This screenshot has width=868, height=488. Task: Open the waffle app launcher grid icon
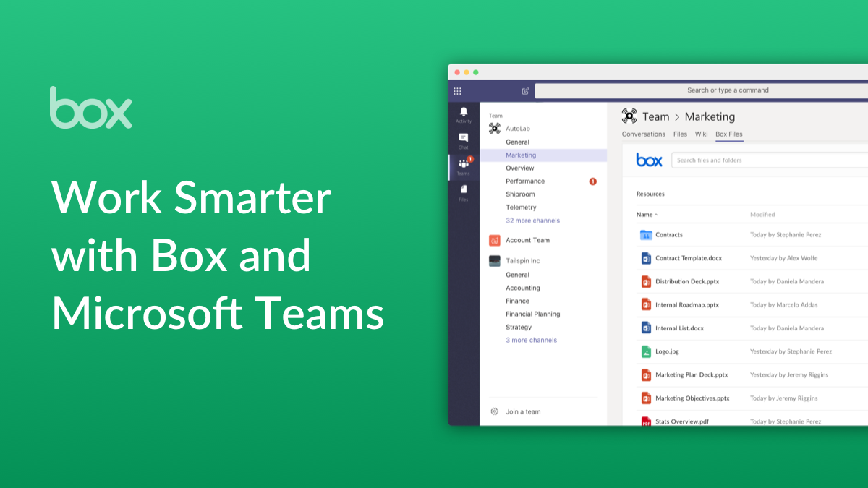458,90
